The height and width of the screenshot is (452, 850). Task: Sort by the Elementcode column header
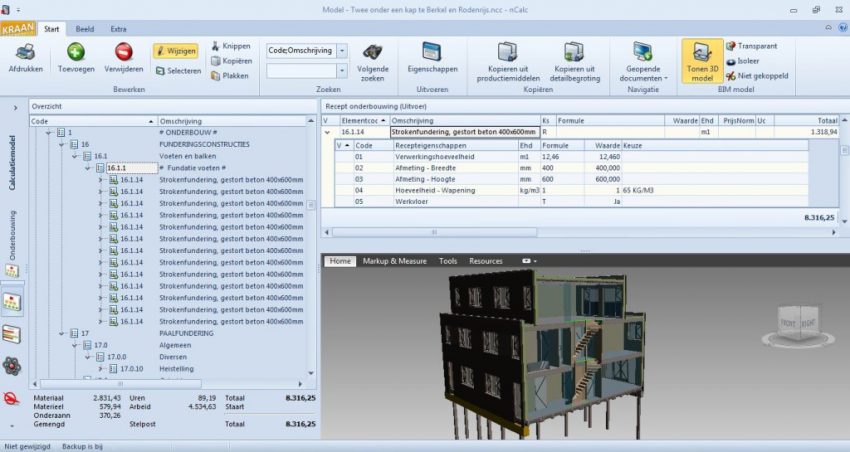(364, 121)
